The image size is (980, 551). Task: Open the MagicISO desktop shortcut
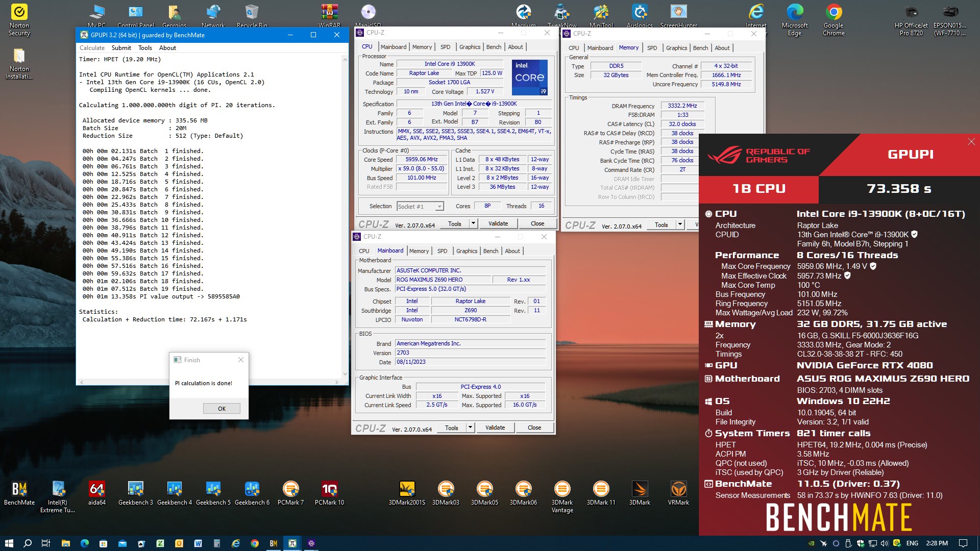tap(368, 15)
